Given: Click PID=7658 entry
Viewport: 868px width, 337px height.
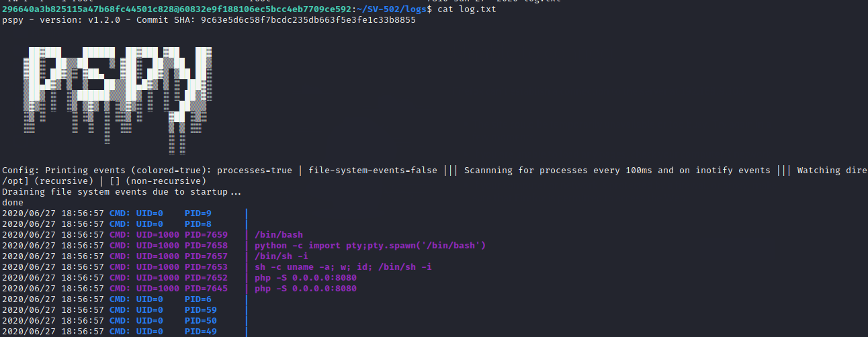Looking at the screenshot, I should coord(206,246).
